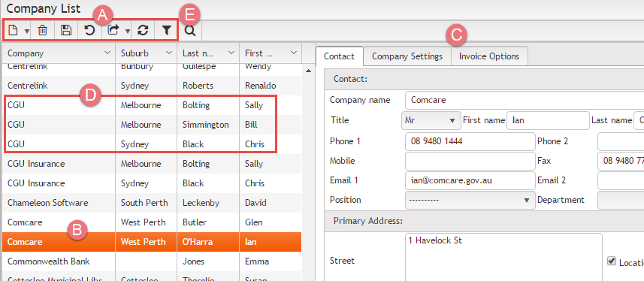Open the Title dropdown showing Mr

pos(431,120)
